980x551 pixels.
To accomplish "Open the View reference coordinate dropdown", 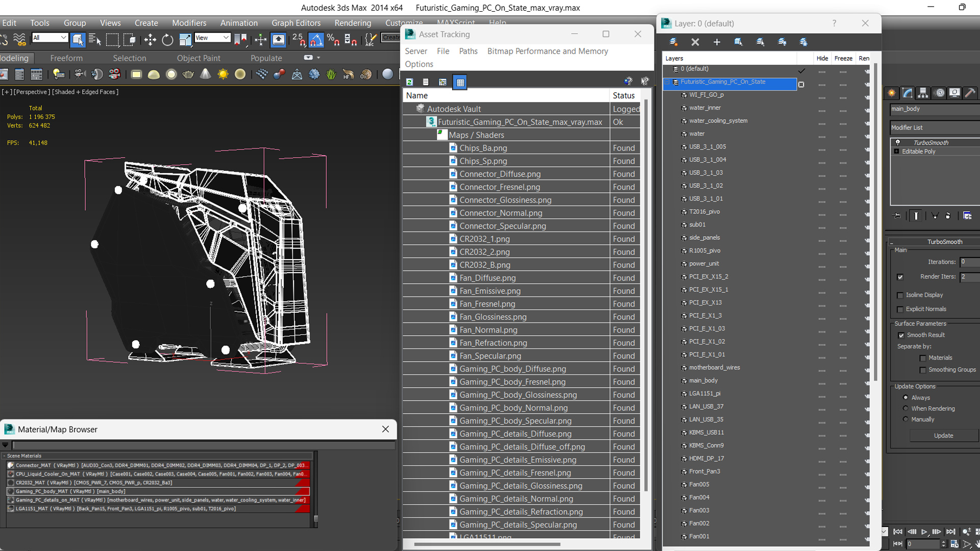I will (x=212, y=38).
